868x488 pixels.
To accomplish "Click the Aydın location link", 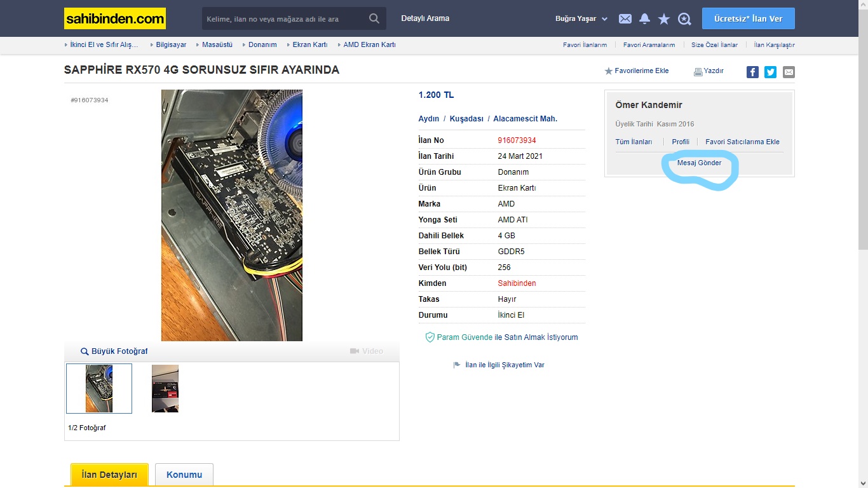I will (428, 119).
